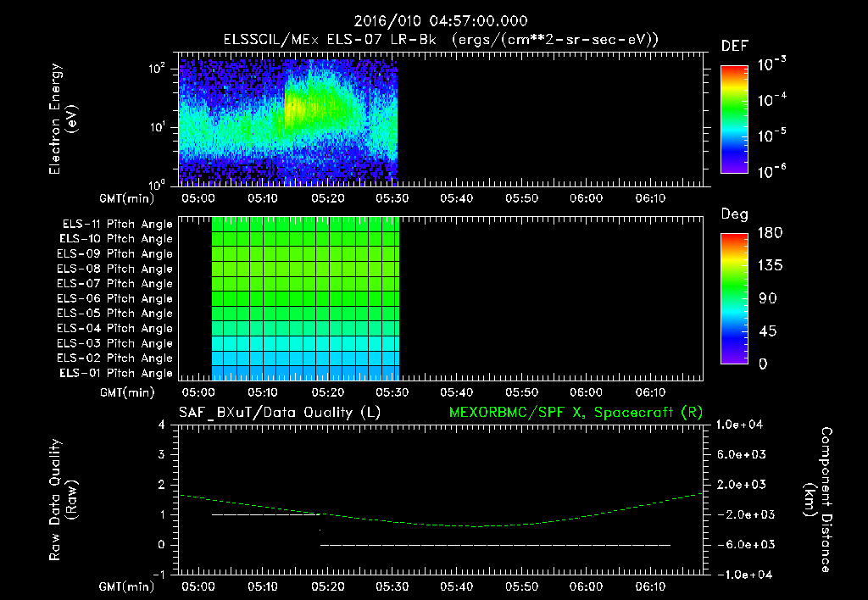The width and height of the screenshot is (868, 600).
Task: Select the 45 tick on Deg scale
Action: coord(768,331)
